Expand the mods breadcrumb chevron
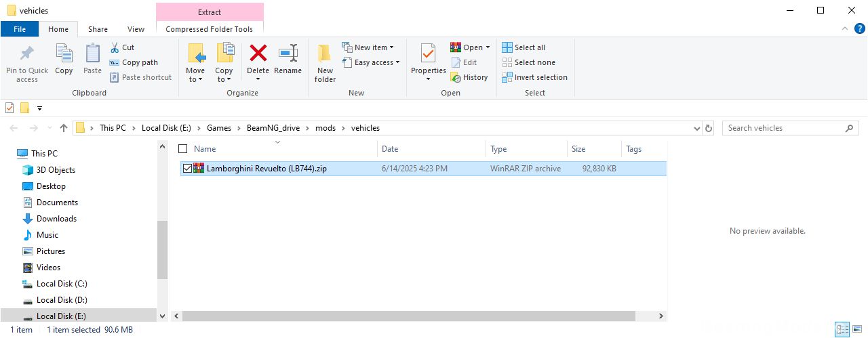The height and width of the screenshot is (338, 868). (344, 128)
